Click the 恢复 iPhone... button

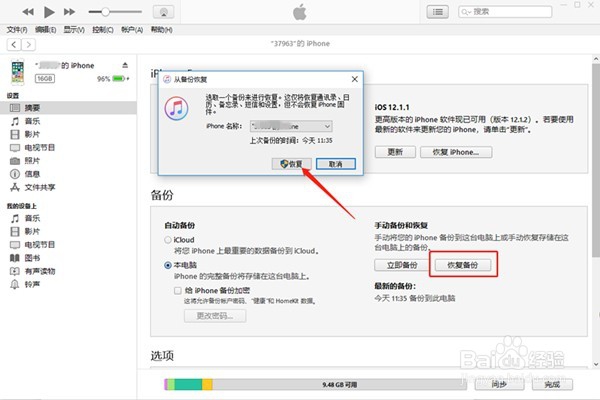(x=456, y=152)
